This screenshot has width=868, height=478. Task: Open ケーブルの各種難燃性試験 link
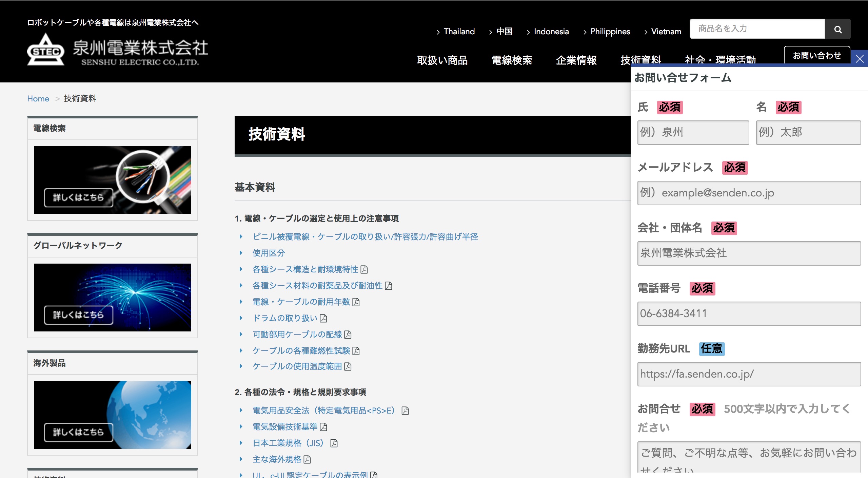click(301, 350)
